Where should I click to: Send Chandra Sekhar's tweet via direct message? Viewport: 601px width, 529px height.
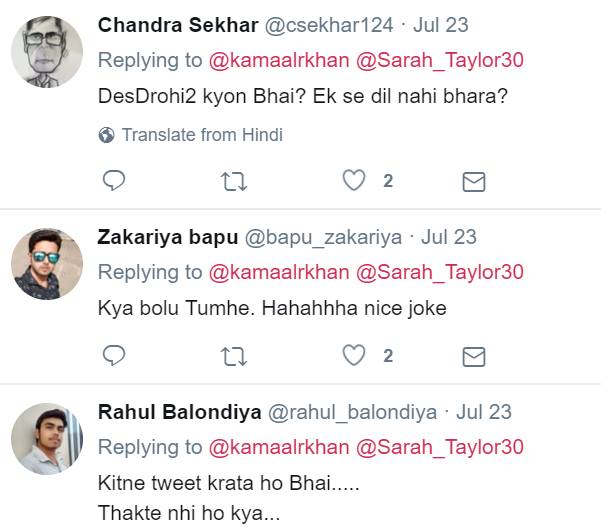coord(473,181)
